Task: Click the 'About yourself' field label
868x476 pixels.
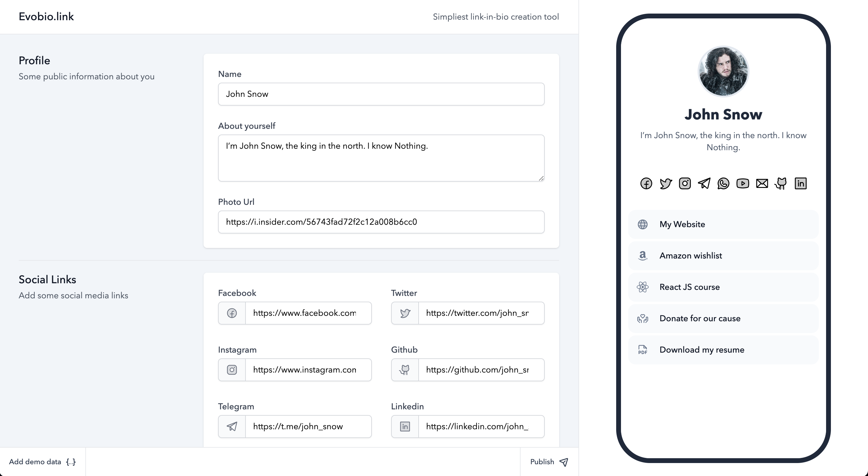Action: [x=247, y=126]
